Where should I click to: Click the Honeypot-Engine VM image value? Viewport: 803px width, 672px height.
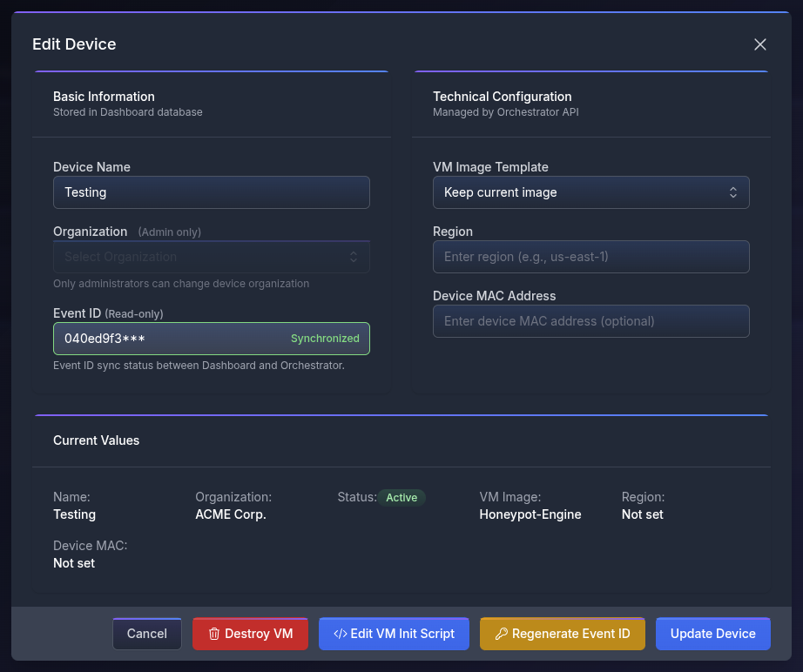coord(530,514)
